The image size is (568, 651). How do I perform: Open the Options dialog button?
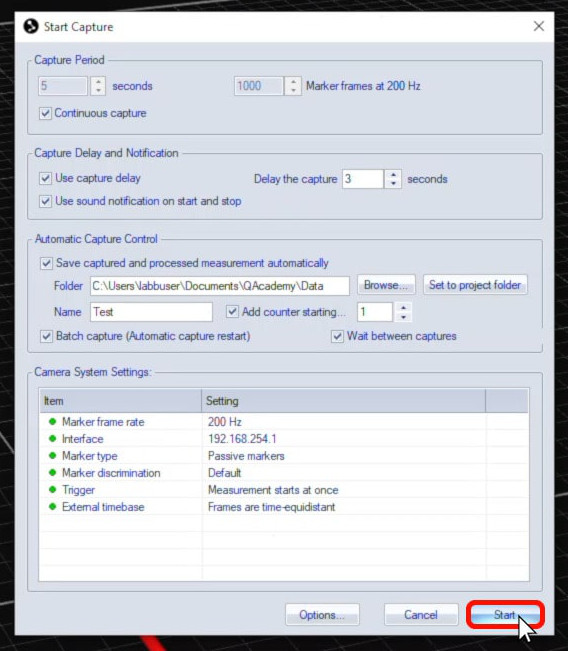pos(322,614)
